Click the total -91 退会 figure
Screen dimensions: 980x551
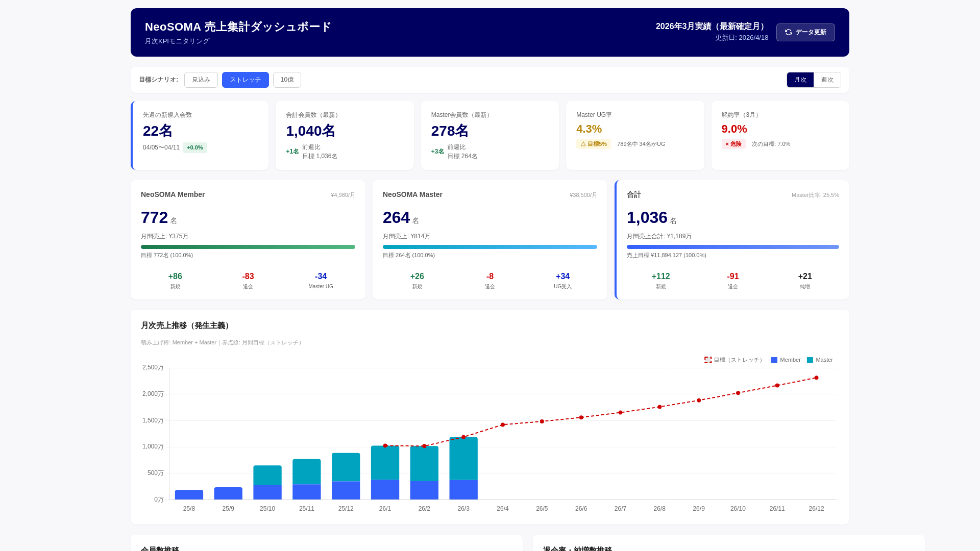click(733, 280)
